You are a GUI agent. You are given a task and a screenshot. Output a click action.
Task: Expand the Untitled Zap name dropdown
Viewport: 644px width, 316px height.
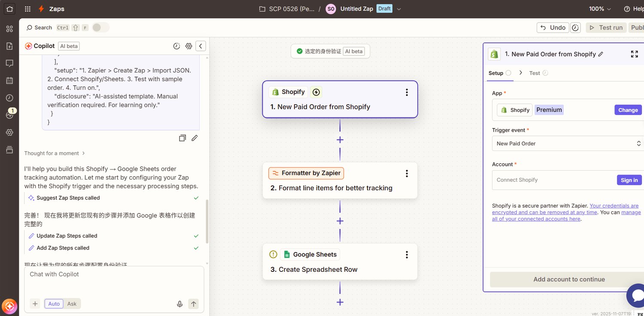[399, 9]
